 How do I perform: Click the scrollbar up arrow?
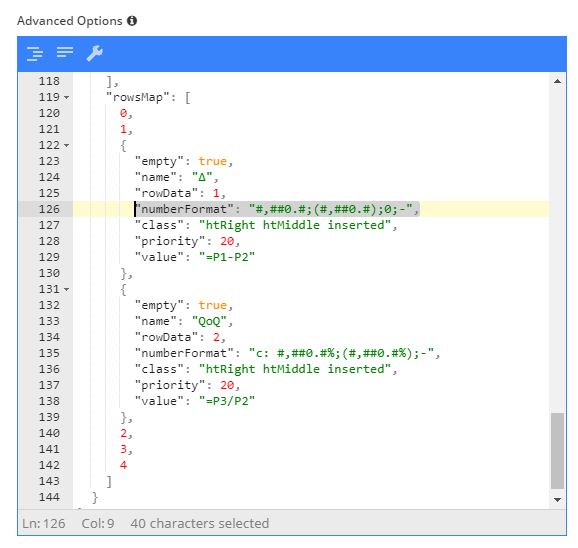557,81
